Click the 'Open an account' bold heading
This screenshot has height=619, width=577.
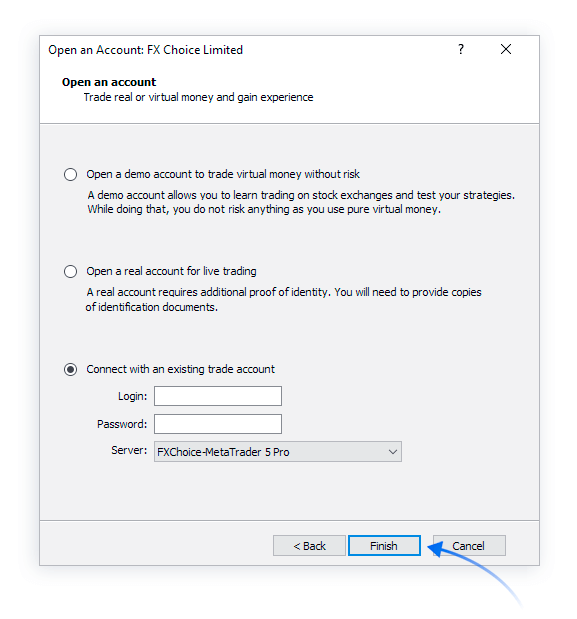tap(109, 82)
